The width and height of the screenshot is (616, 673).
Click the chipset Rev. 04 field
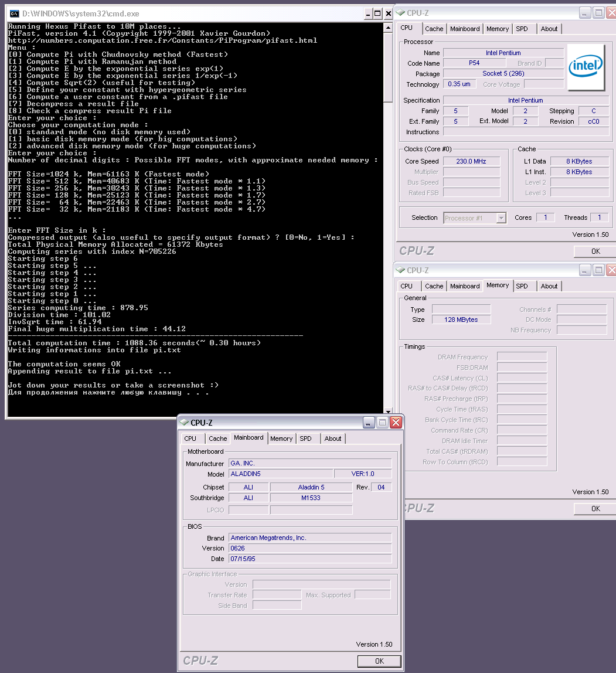click(x=382, y=487)
